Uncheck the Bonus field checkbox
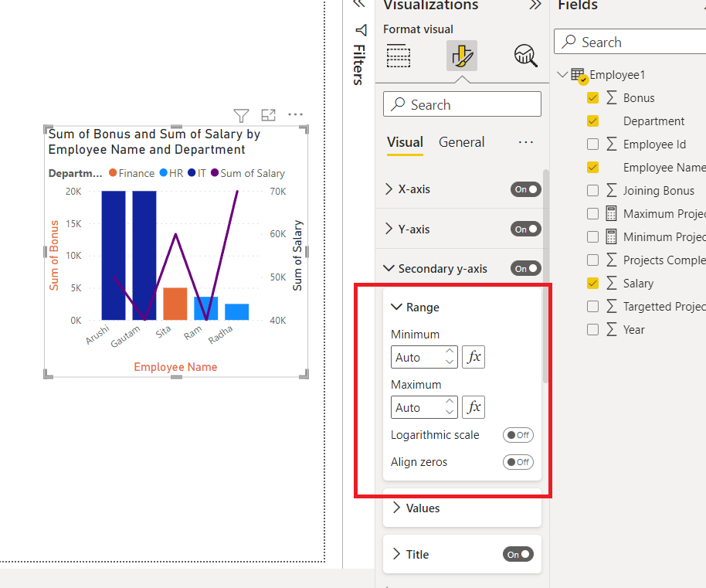 coord(593,97)
